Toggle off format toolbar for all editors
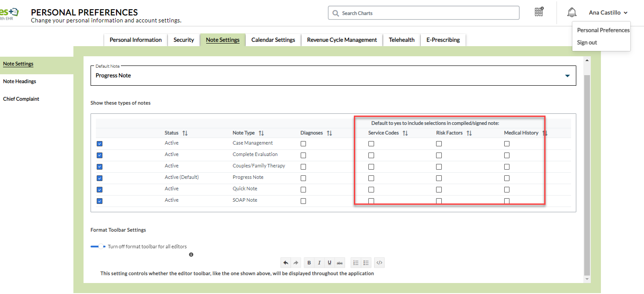Viewport: 644px width, 294px height. (98, 247)
